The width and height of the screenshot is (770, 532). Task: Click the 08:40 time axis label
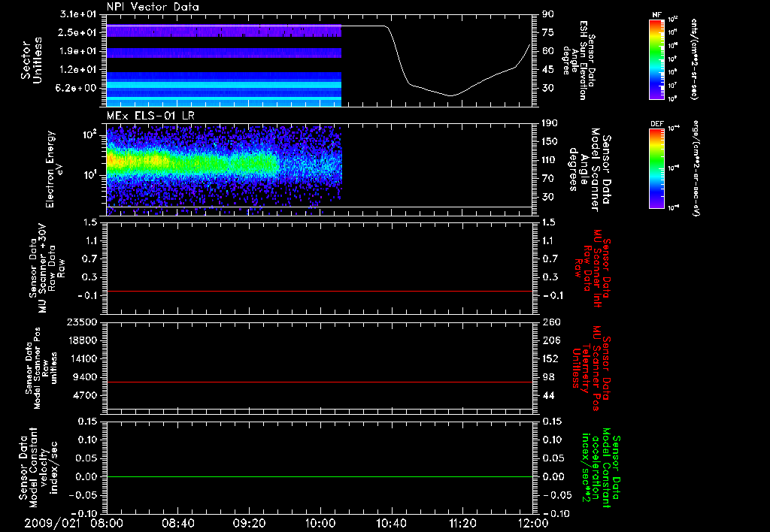click(178, 523)
